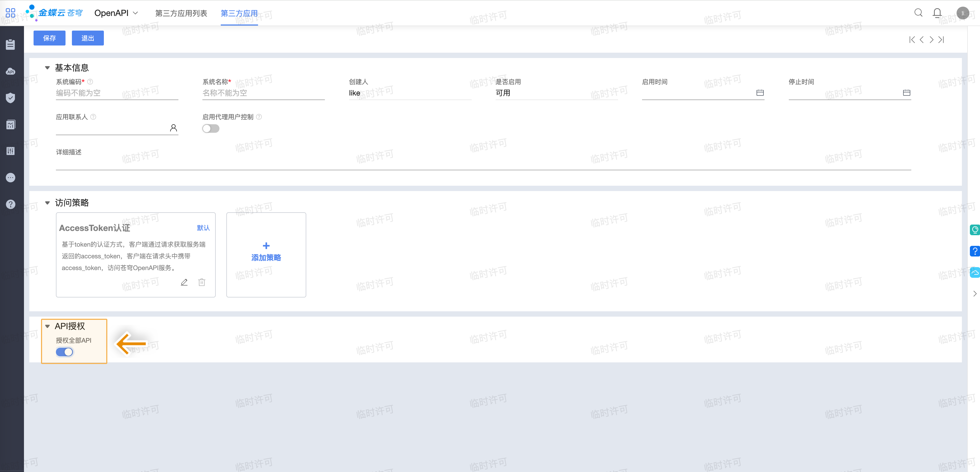Open the notifications bell

tap(937, 13)
